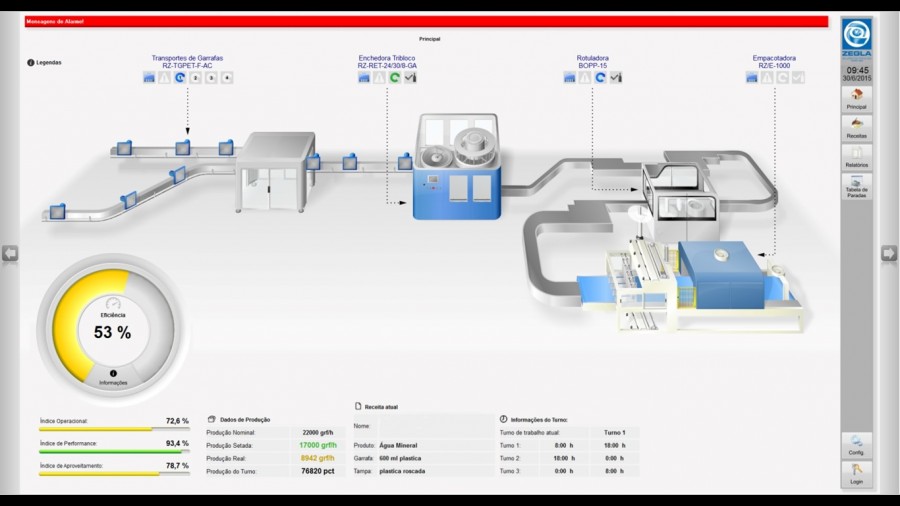Click the Tampa value plastica roscada

(402, 471)
